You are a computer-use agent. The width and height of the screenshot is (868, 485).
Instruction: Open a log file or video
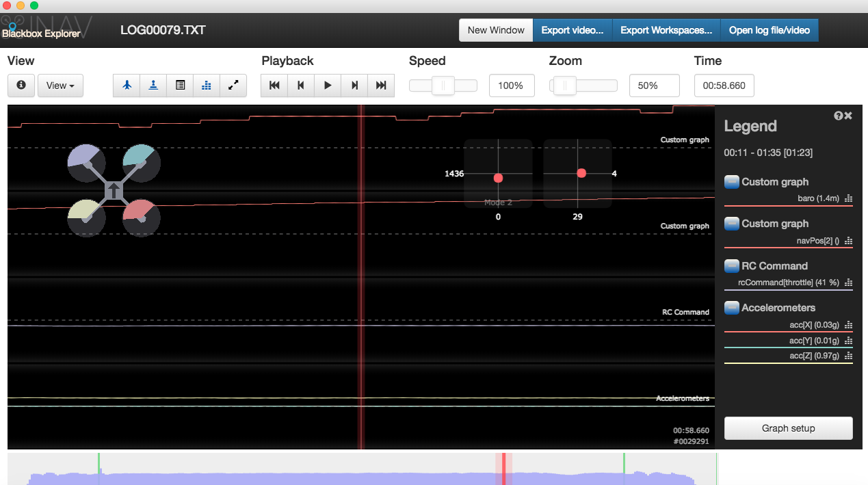coord(770,30)
